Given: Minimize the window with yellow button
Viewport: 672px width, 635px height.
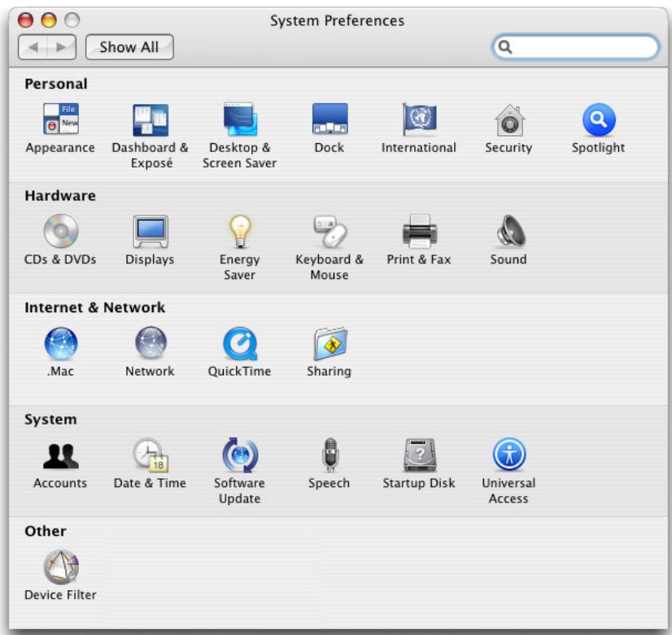Looking at the screenshot, I should (x=49, y=20).
